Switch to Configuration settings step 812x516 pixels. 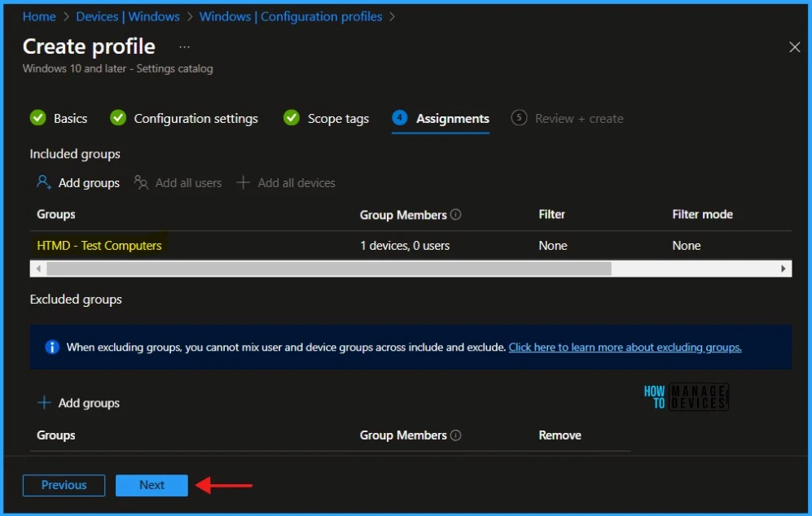pos(195,119)
